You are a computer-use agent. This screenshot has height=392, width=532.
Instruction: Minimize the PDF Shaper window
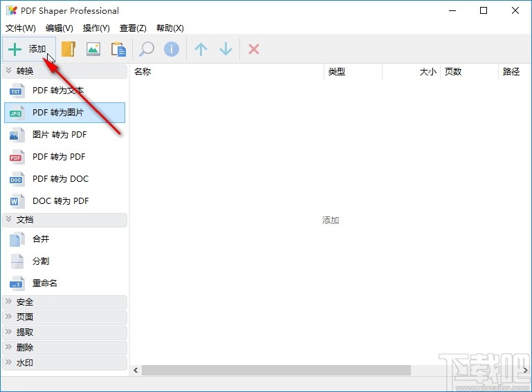click(452, 10)
